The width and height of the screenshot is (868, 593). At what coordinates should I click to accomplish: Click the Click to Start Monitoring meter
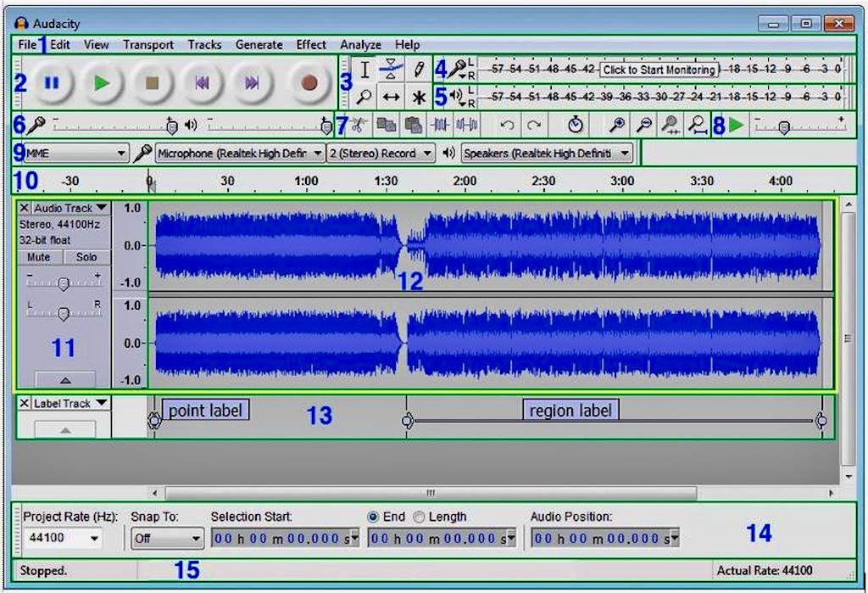(659, 70)
